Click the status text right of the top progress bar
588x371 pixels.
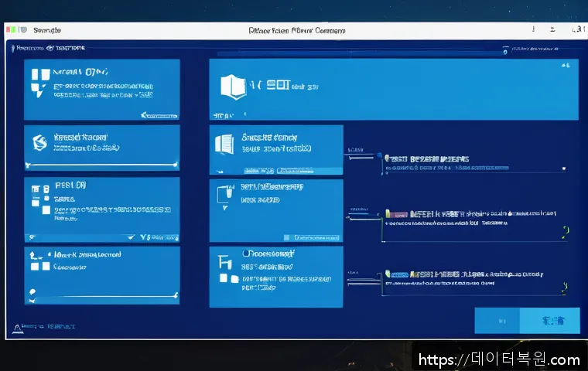click(535, 49)
